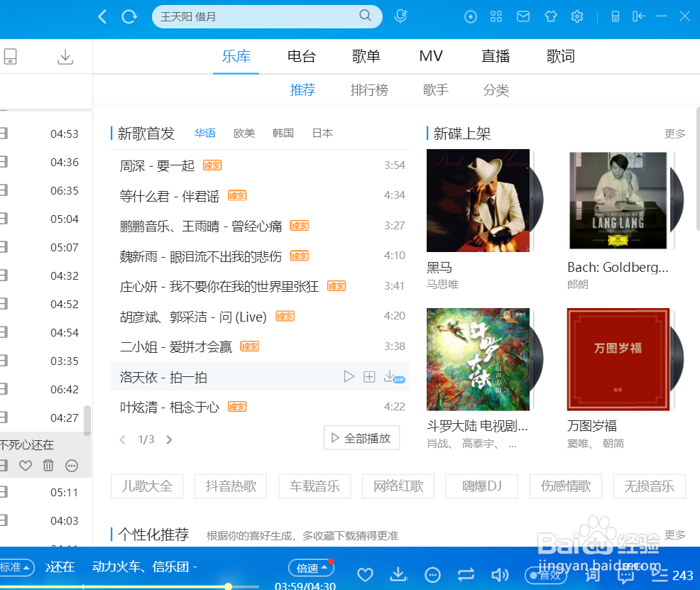Favorite the playing song with bottom heart
Screen dimensions: 700x590
click(365, 575)
